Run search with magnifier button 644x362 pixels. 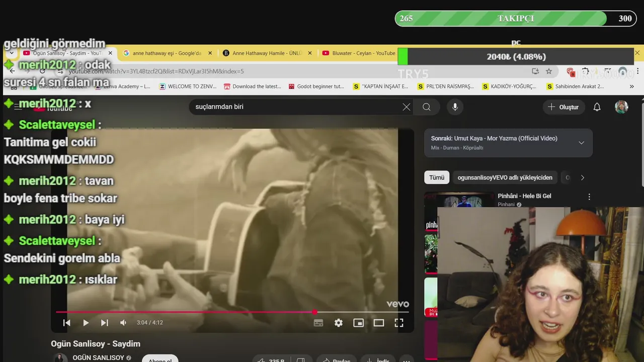(427, 107)
